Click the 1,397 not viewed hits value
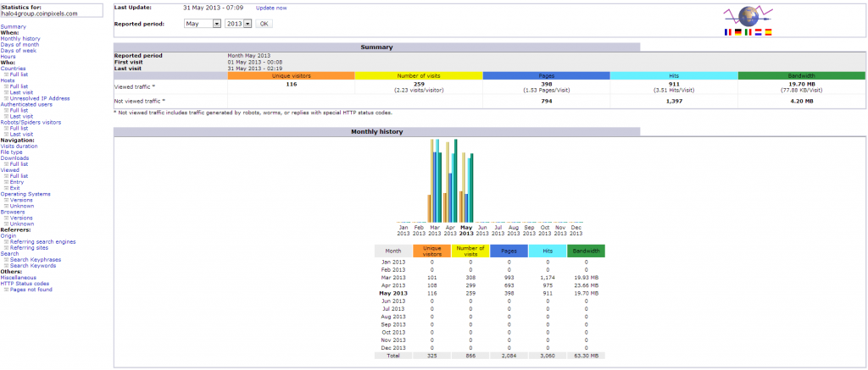This screenshot has width=868, height=370. coord(674,102)
